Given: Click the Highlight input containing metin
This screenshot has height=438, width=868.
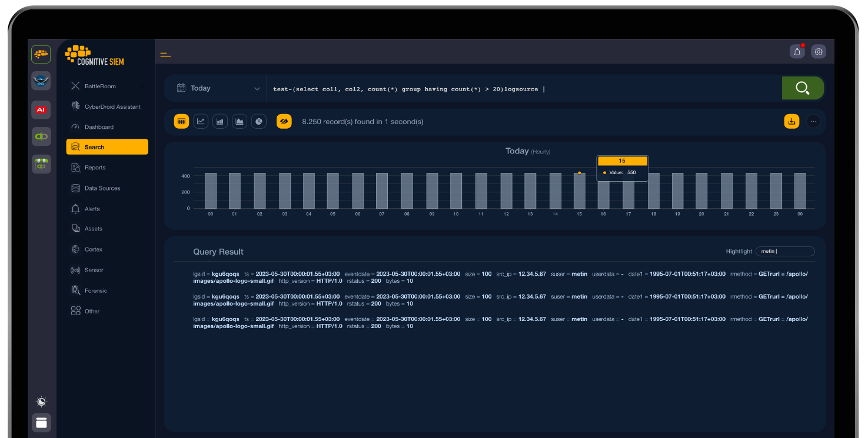Looking at the screenshot, I should [785, 251].
